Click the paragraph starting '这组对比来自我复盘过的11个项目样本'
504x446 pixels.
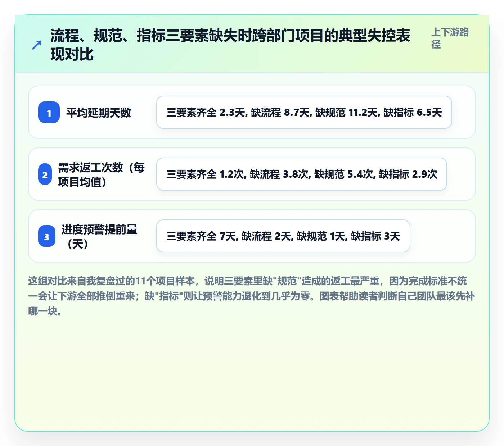click(252, 296)
